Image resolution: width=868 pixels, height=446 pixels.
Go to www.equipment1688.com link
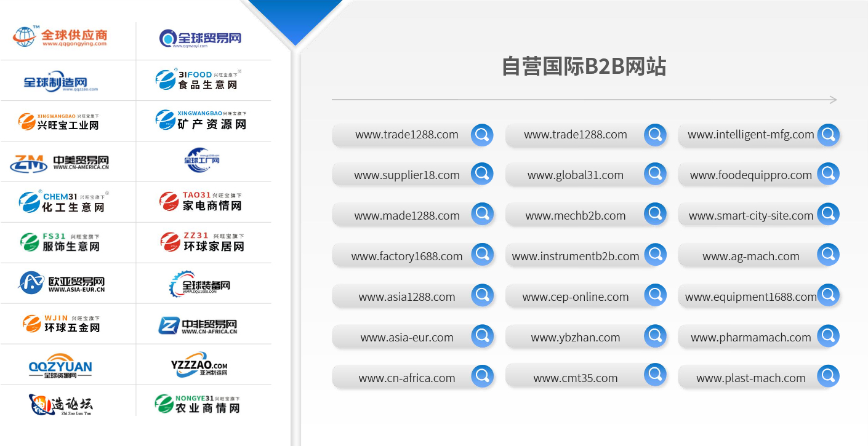[x=751, y=297]
